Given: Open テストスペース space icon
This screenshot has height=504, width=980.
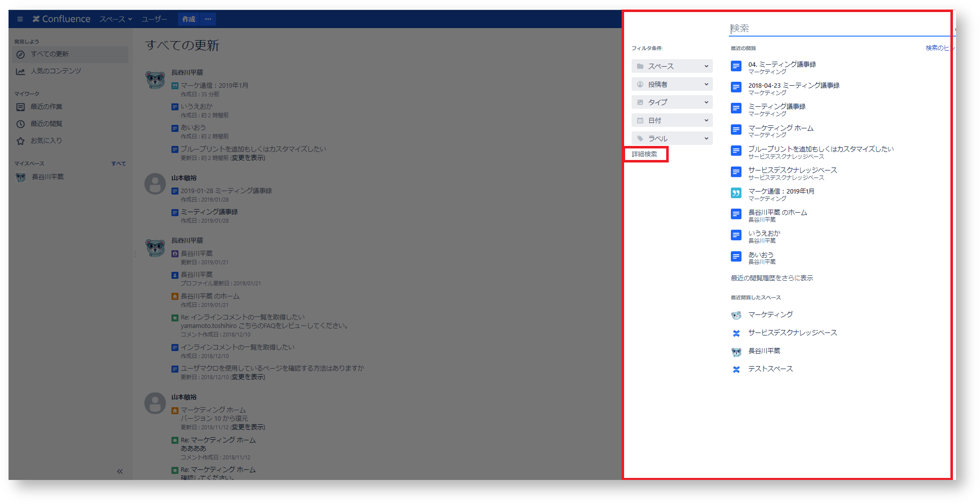Looking at the screenshot, I should 736,370.
